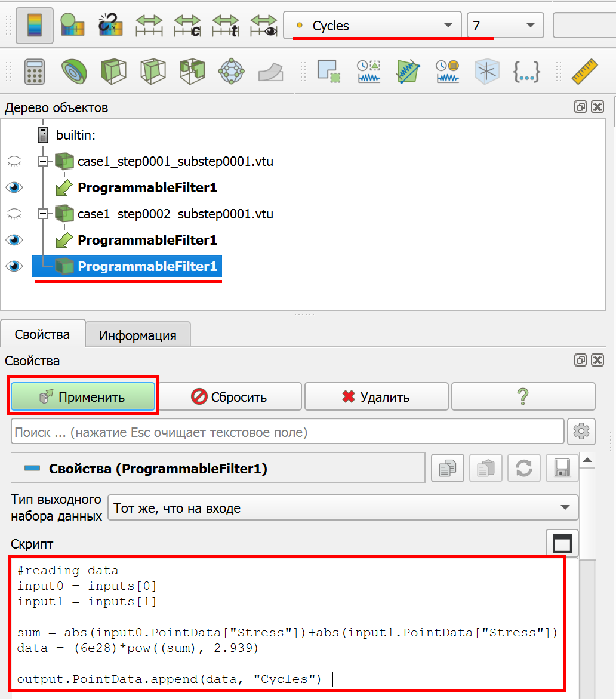
Task: Open help with the question mark button
Action: pyautogui.click(x=523, y=396)
